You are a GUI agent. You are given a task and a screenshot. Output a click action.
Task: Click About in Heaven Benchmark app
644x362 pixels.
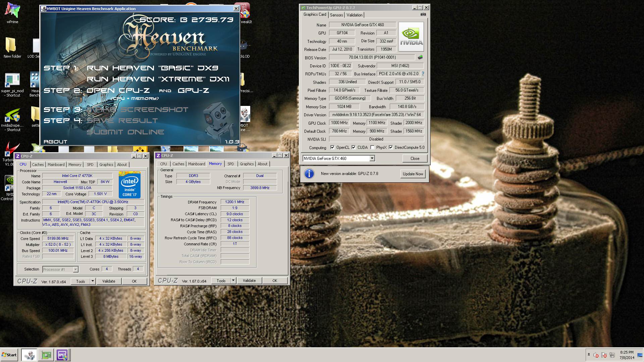[55, 142]
